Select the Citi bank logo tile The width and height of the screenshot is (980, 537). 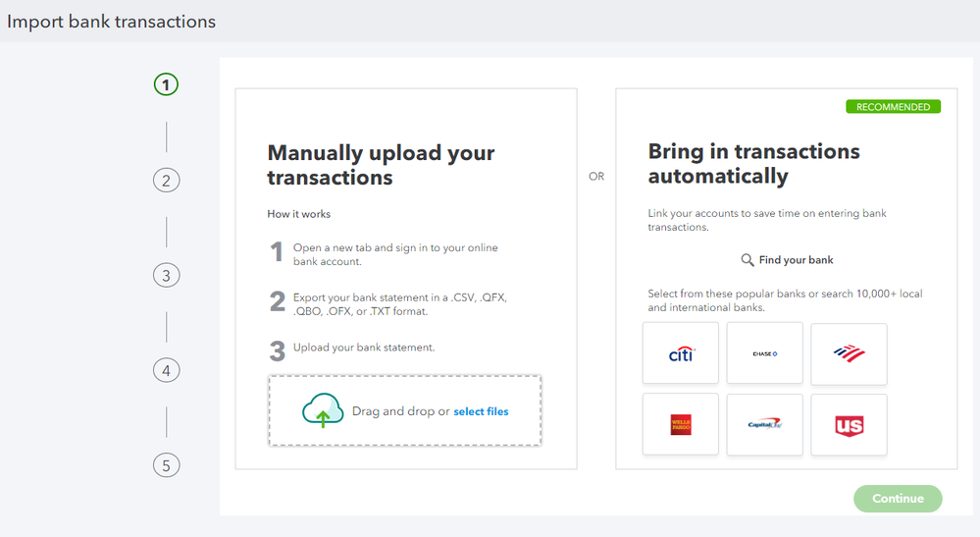click(681, 353)
